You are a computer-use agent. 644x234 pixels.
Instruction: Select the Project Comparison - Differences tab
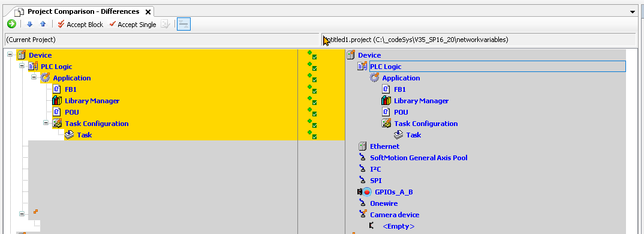(x=83, y=11)
